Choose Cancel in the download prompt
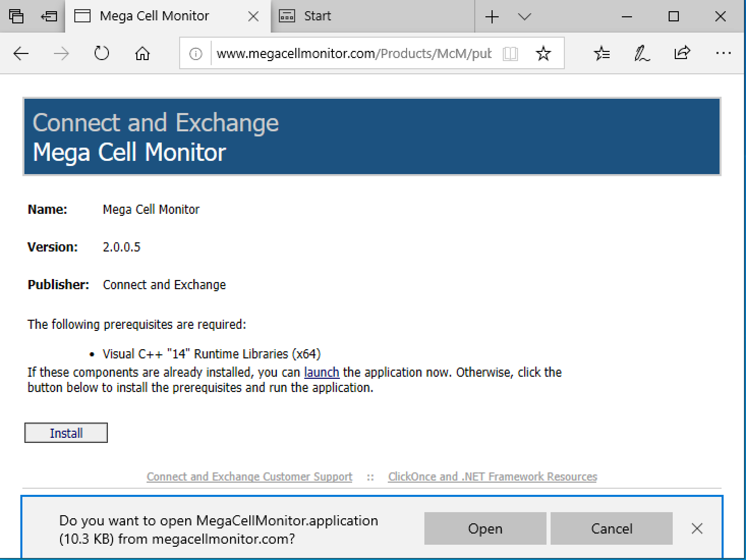 coord(612,528)
